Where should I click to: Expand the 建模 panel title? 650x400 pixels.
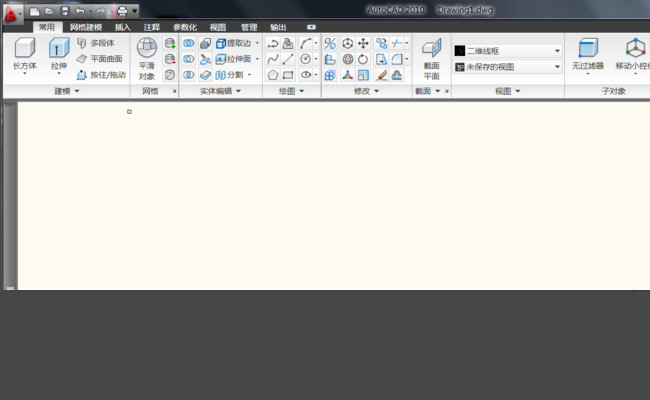66,91
